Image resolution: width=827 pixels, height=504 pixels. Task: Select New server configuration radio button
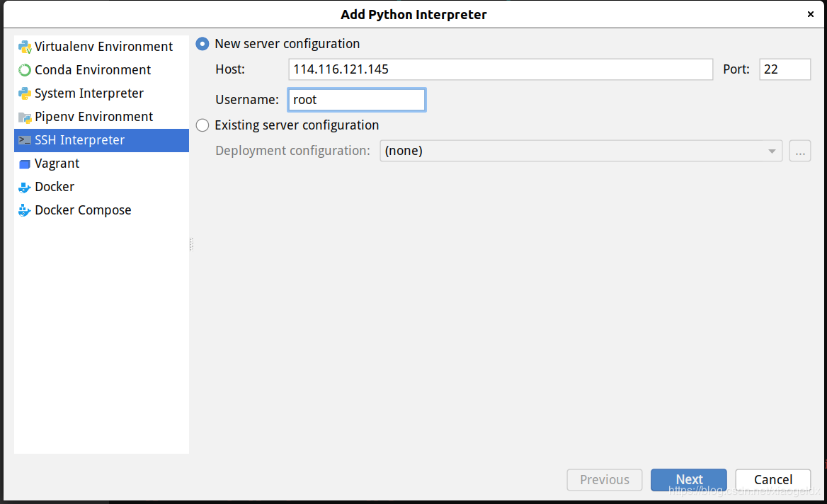[x=203, y=44]
